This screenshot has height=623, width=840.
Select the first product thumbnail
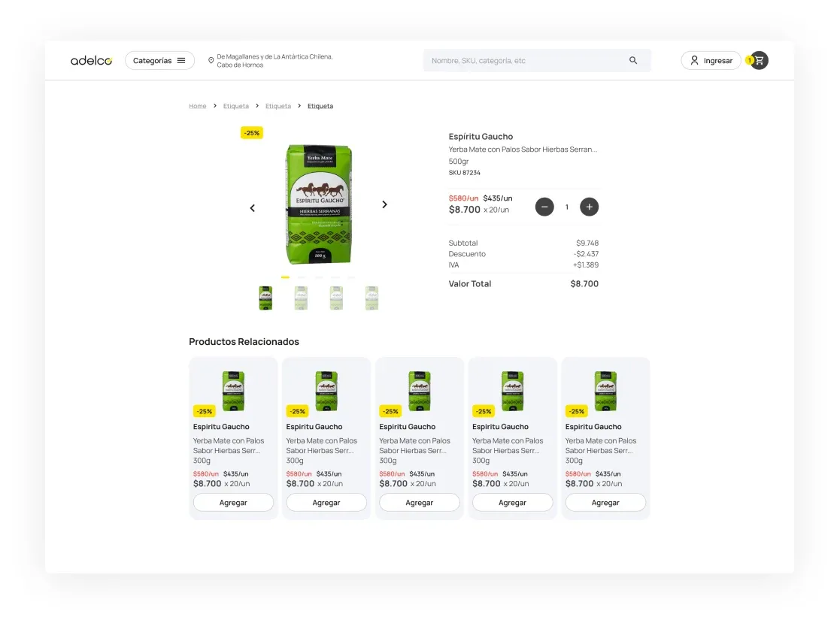coord(265,298)
